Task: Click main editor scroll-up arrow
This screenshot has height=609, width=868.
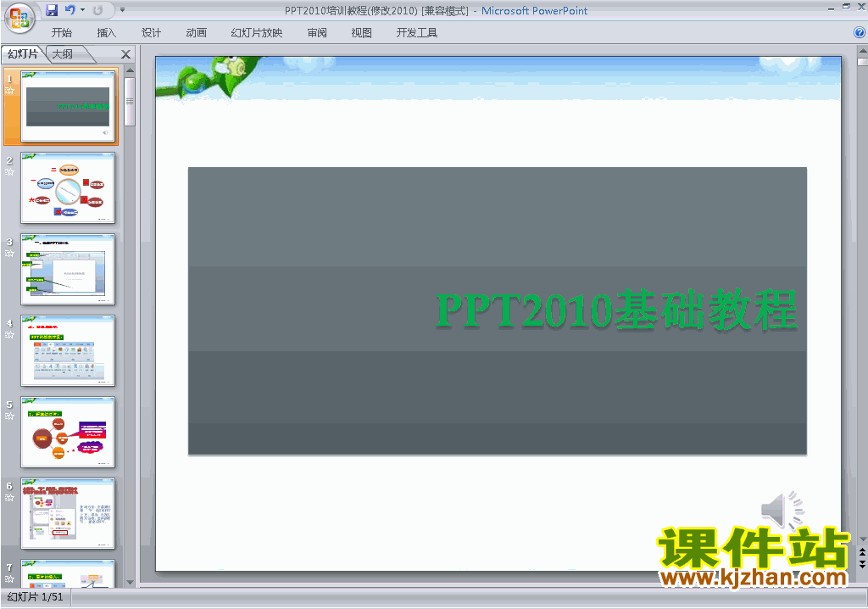Action: click(x=862, y=50)
